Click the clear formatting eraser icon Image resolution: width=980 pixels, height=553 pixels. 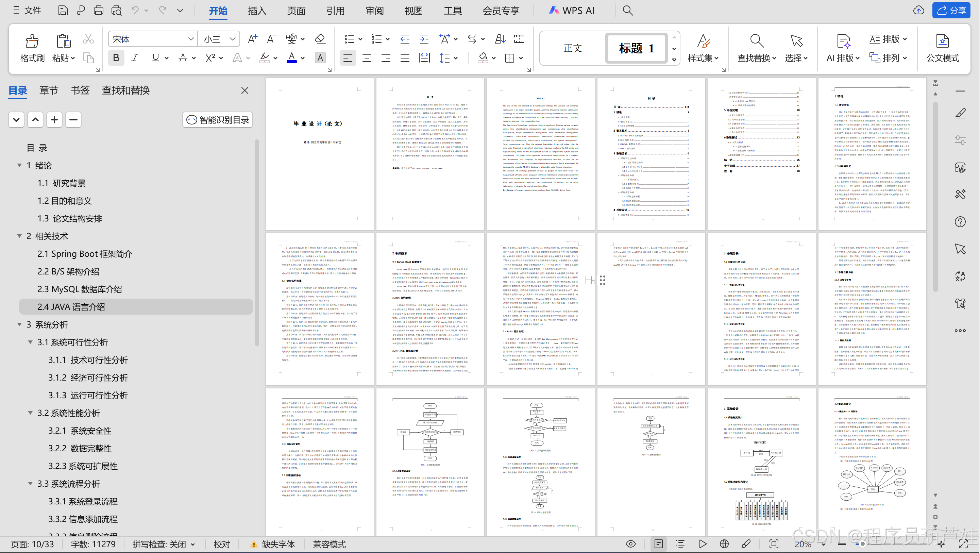[x=320, y=39]
